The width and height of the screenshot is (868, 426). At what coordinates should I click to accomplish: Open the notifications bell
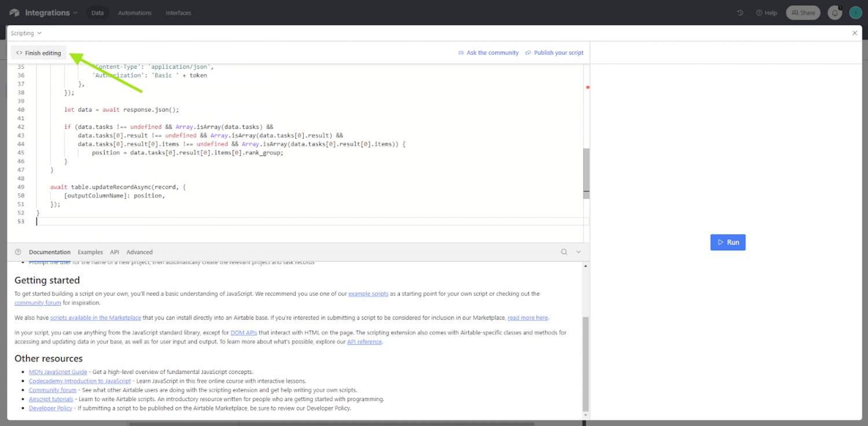tap(834, 12)
